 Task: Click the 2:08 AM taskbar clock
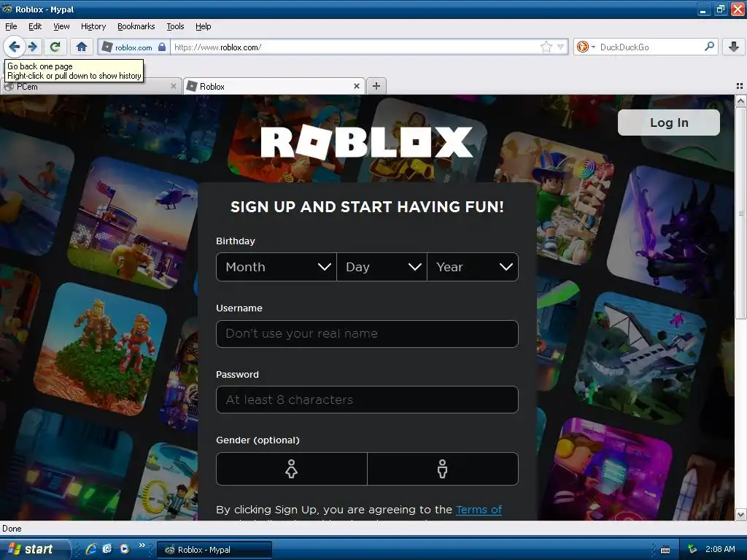720,550
